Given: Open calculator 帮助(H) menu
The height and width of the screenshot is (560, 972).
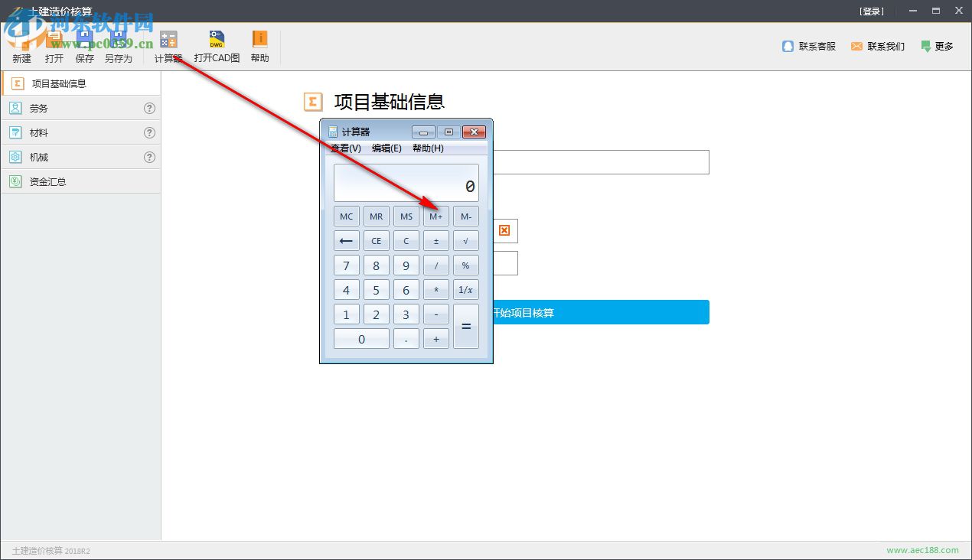Looking at the screenshot, I should point(428,148).
